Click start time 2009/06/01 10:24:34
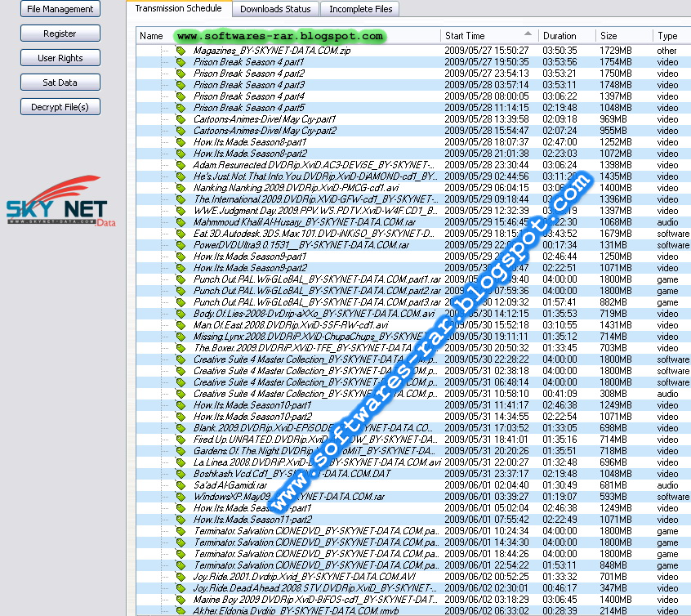The width and height of the screenshot is (691, 616). coord(487,531)
